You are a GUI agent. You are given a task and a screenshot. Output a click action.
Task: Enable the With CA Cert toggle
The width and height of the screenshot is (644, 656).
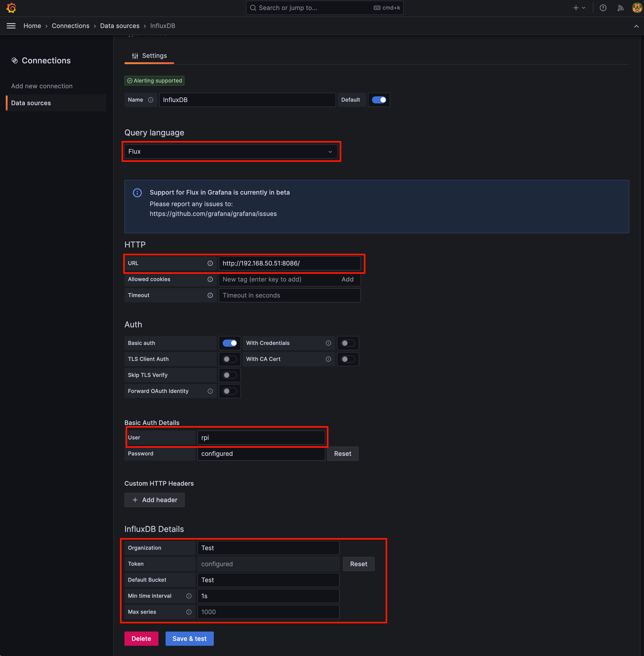point(348,359)
